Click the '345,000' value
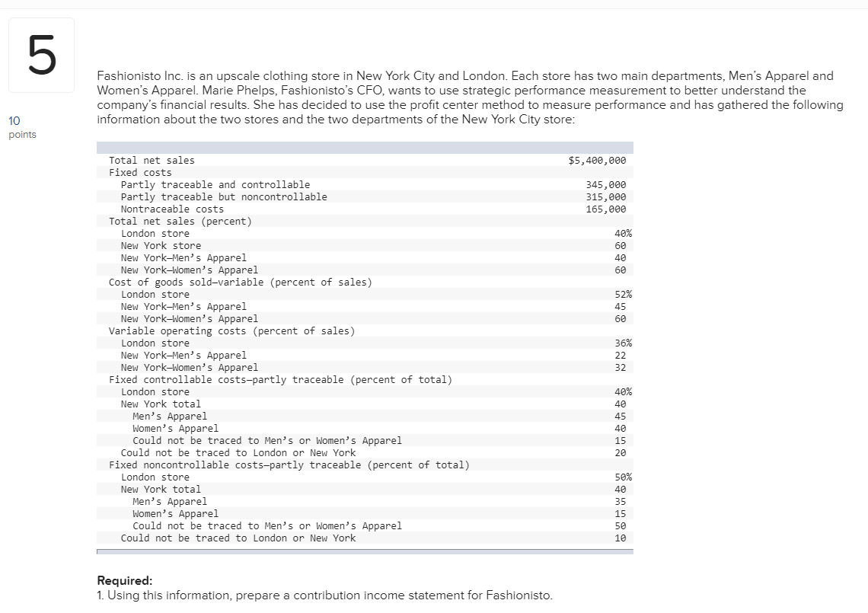This screenshot has height=613, width=868. click(x=606, y=185)
